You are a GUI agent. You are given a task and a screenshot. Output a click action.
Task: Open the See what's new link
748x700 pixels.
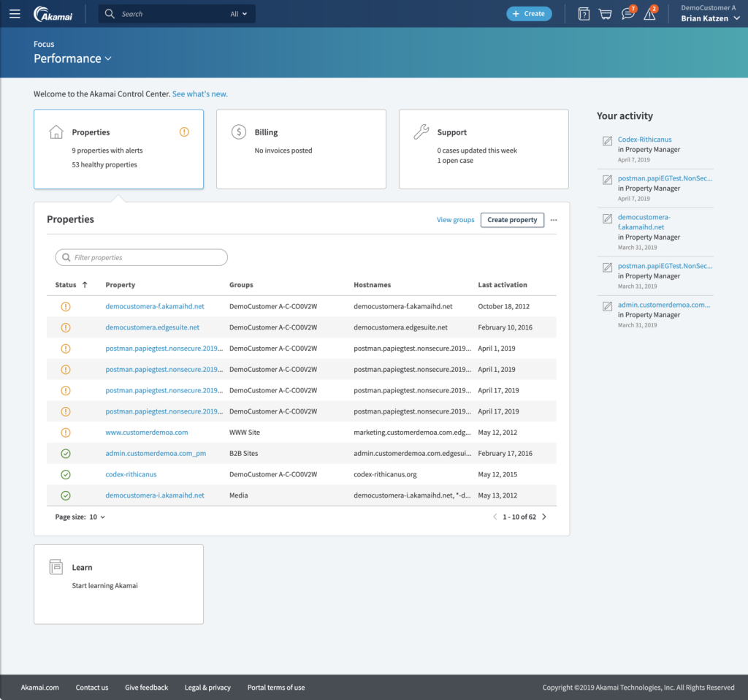tap(200, 94)
